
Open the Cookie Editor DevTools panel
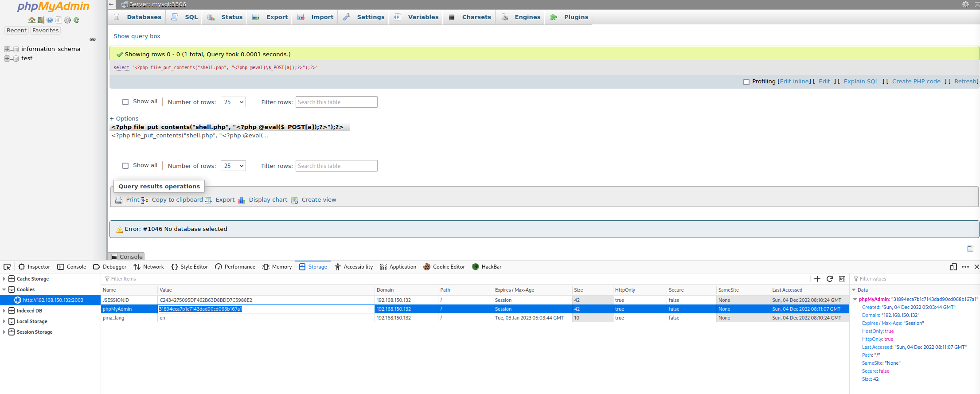[x=444, y=267]
